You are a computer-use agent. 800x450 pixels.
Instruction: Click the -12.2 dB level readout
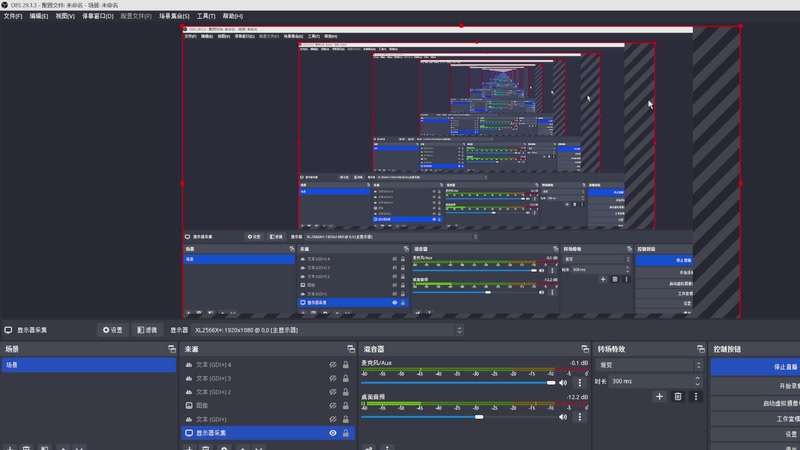(x=577, y=397)
